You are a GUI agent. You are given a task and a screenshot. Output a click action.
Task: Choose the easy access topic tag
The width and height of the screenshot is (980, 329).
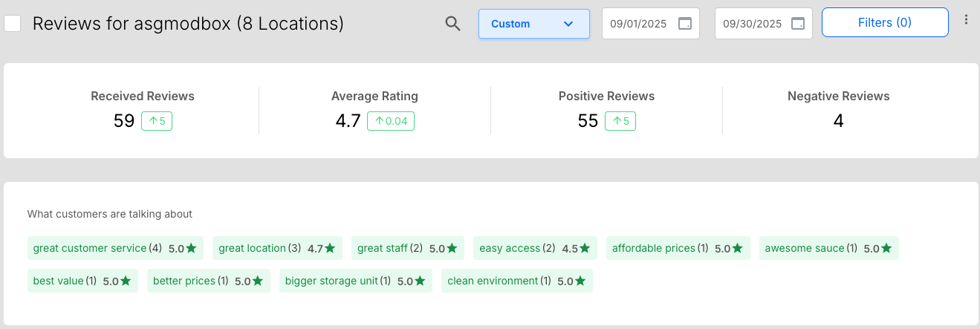click(535, 248)
